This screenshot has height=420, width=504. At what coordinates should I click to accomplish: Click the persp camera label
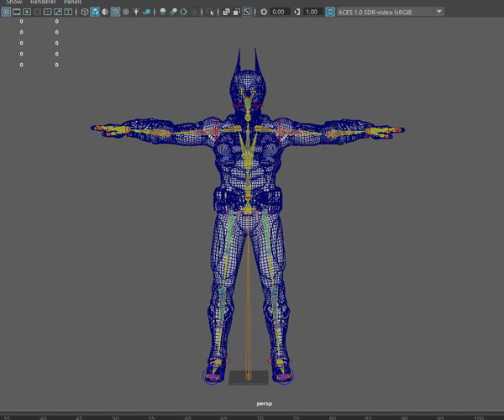[265, 403]
